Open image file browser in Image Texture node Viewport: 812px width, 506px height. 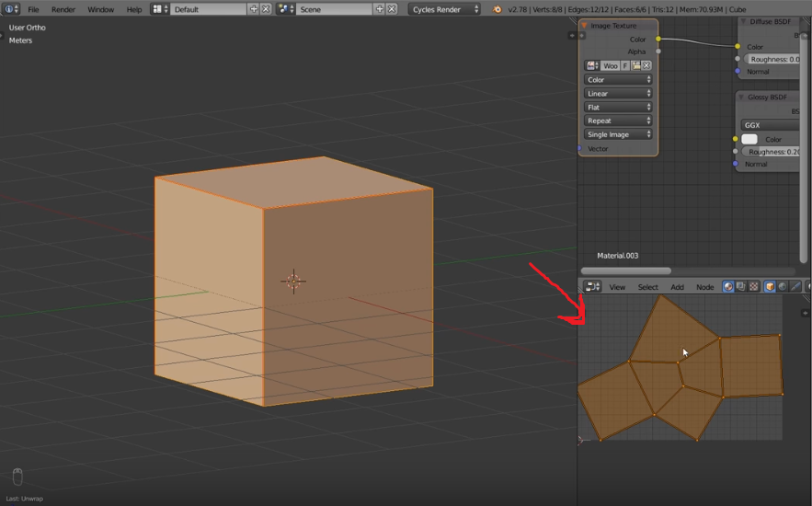pyautogui.click(x=635, y=65)
